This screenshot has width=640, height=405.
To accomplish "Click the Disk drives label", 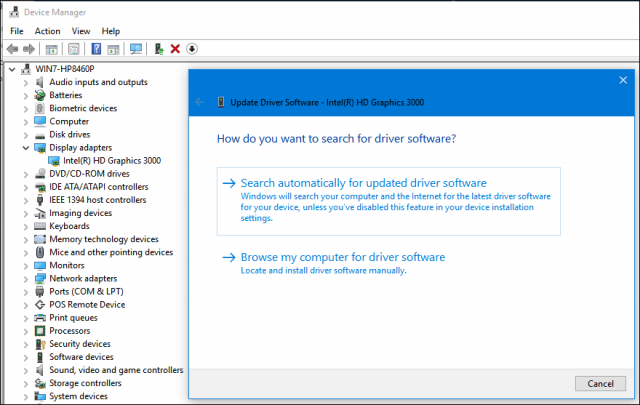I will 70,134.
